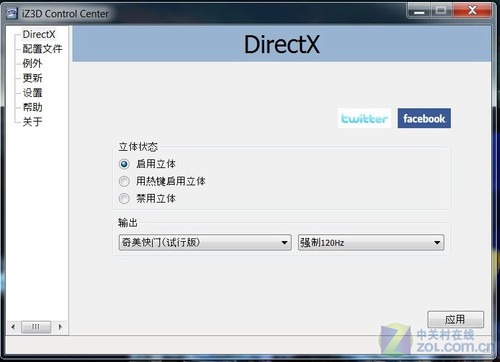Click the iZ3D app icon in title bar
This screenshot has width=500, height=362.
coord(12,13)
